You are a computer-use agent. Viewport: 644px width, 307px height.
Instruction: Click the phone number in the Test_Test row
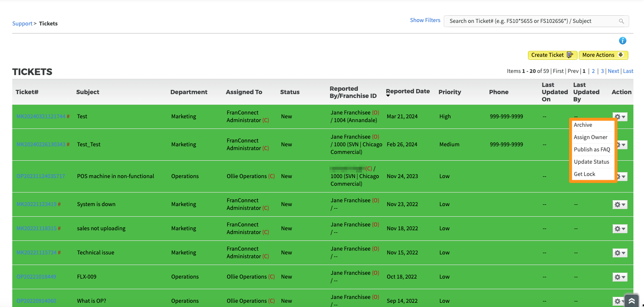[506, 145]
